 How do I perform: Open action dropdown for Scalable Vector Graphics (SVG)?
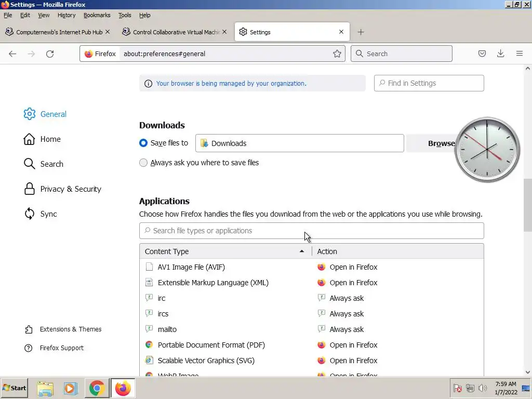tap(398, 361)
